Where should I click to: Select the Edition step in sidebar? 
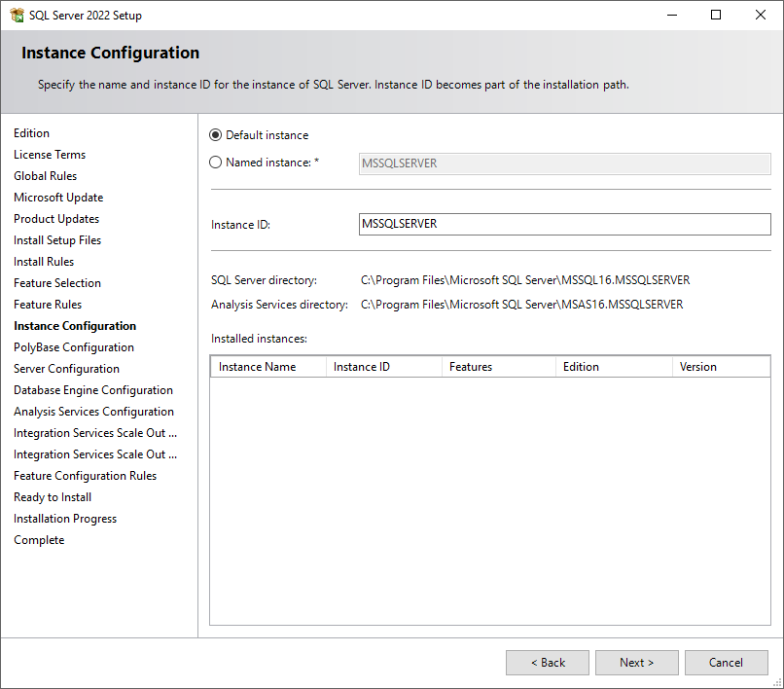pyautogui.click(x=31, y=132)
